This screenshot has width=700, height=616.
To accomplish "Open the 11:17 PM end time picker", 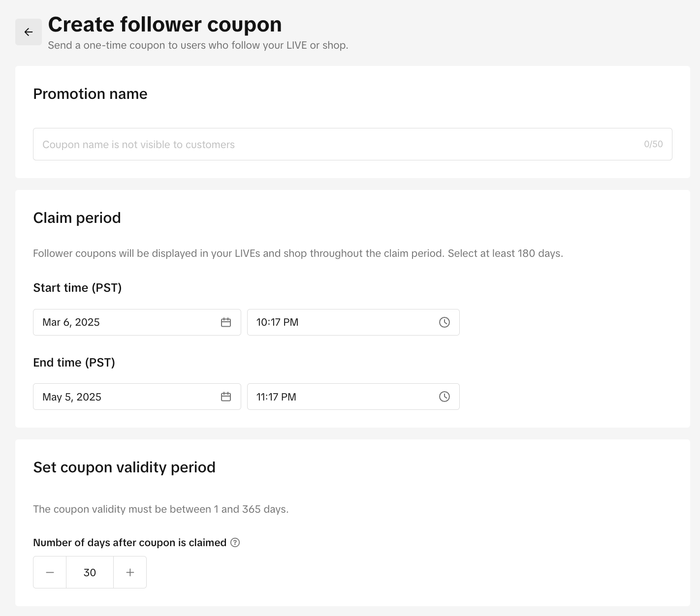I will (x=340, y=397).
